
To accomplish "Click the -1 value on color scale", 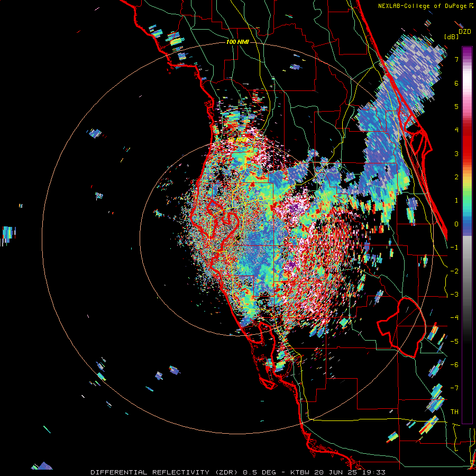I will point(454,248).
